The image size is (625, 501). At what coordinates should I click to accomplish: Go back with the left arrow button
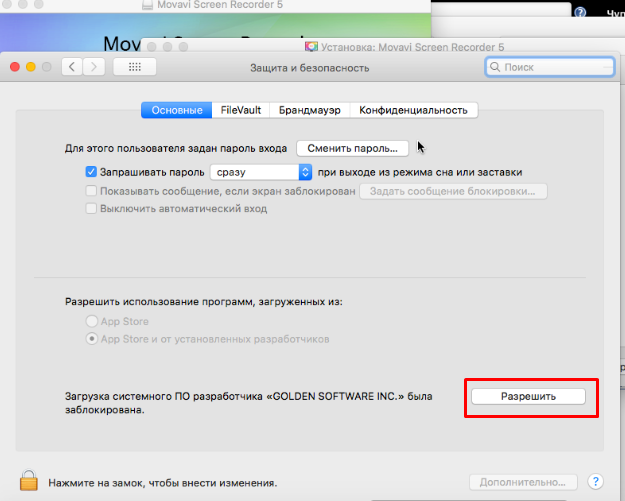point(72,67)
